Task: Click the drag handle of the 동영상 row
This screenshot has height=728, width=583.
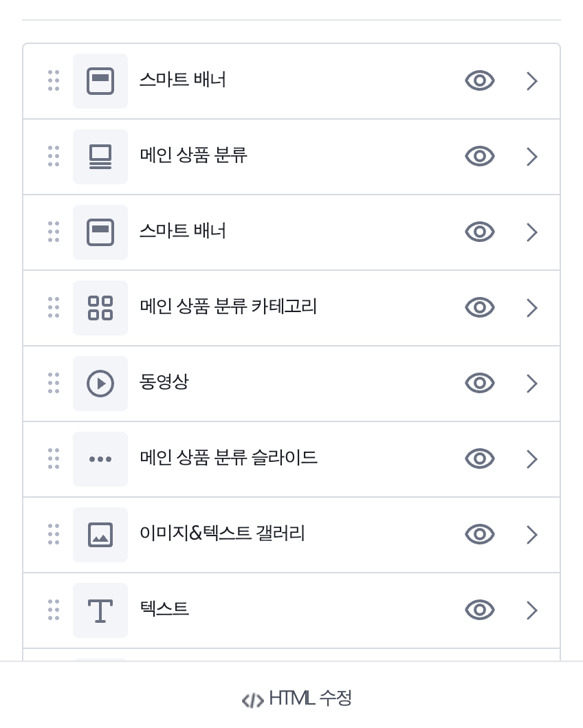Action: coord(54,383)
